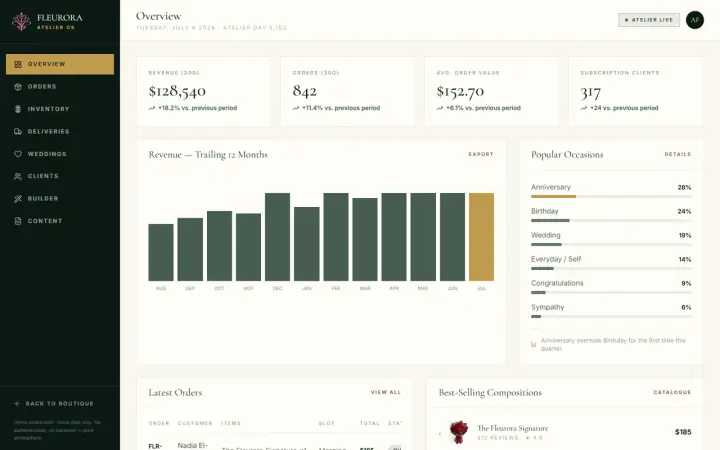Open the Content menu item
Image resolution: width=720 pixels, height=450 pixels.
(x=60, y=221)
